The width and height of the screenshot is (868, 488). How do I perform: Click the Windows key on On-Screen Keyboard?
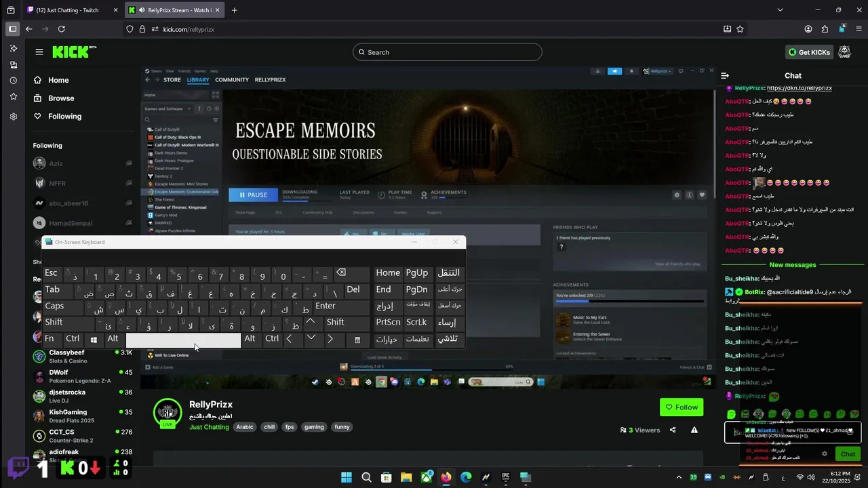(94, 339)
